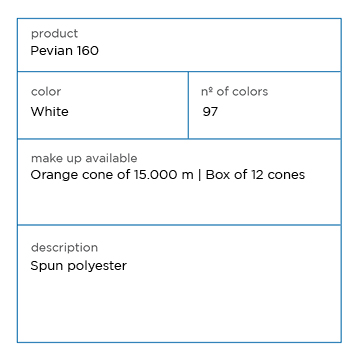Click the 'nº of colors' label
The height and width of the screenshot is (360, 360).
[235, 92]
